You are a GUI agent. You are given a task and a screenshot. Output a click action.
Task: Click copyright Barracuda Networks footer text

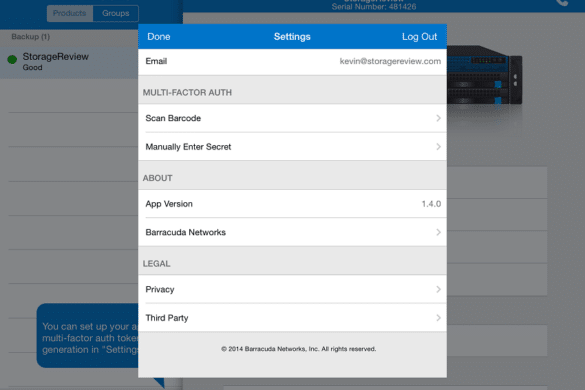298,349
